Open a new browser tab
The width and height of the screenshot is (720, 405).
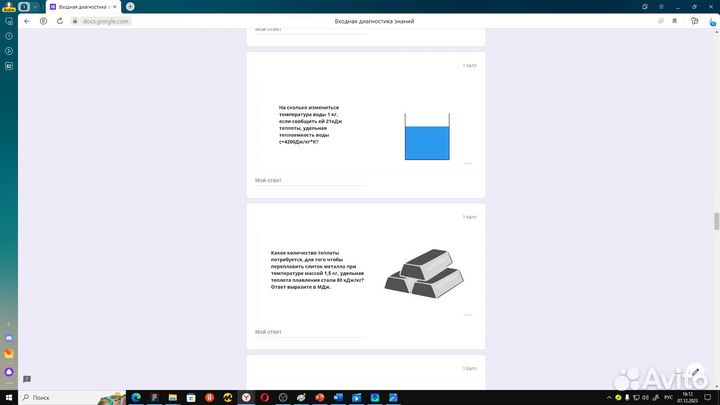coord(130,7)
